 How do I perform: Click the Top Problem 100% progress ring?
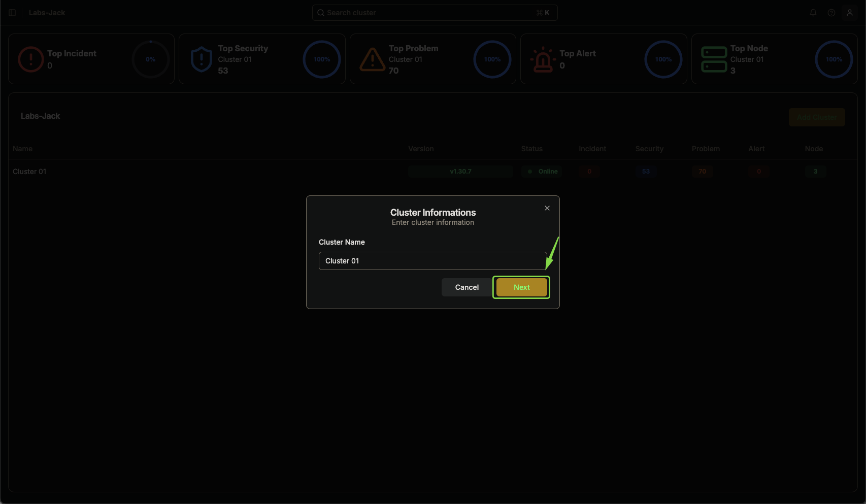(492, 59)
